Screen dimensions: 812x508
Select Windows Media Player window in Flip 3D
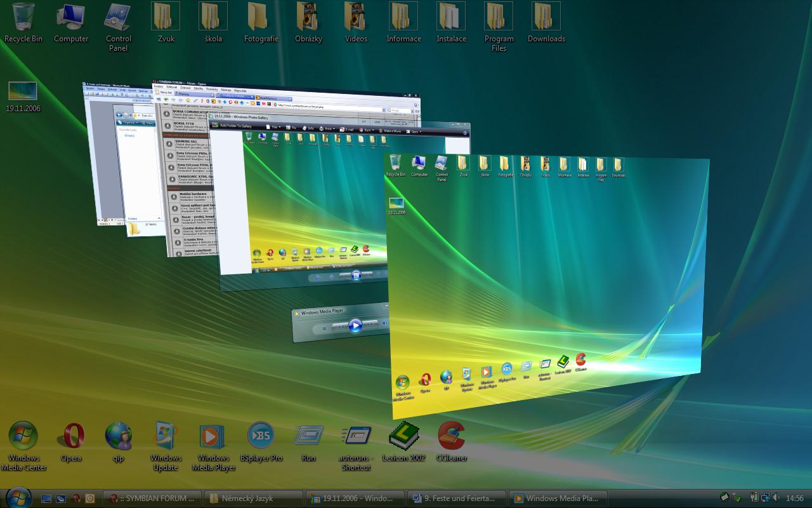pos(341,323)
